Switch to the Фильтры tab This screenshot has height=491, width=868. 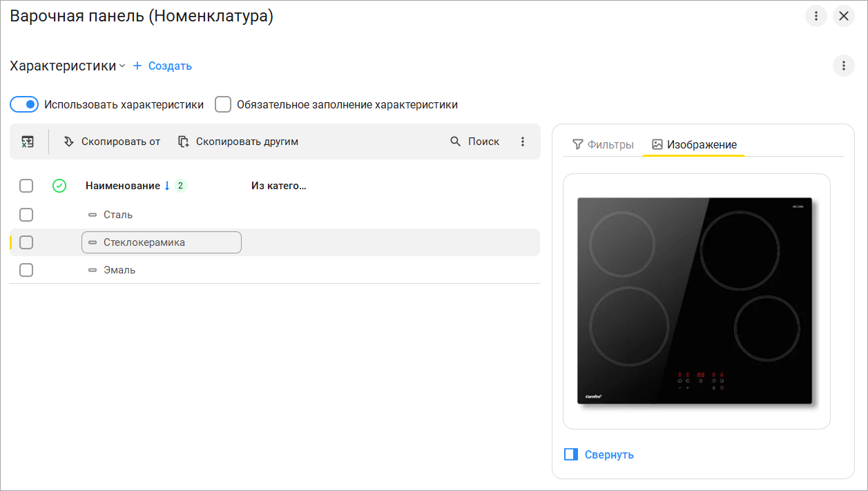click(603, 144)
